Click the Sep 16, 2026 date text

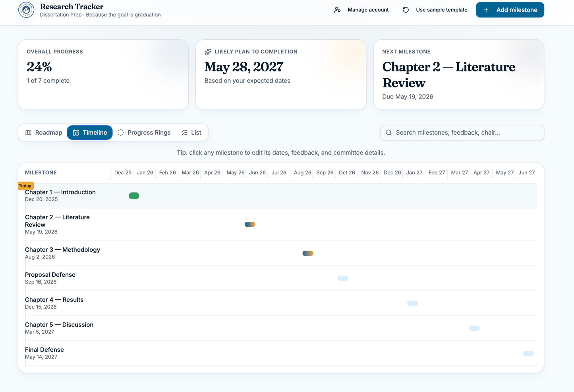[x=41, y=282]
